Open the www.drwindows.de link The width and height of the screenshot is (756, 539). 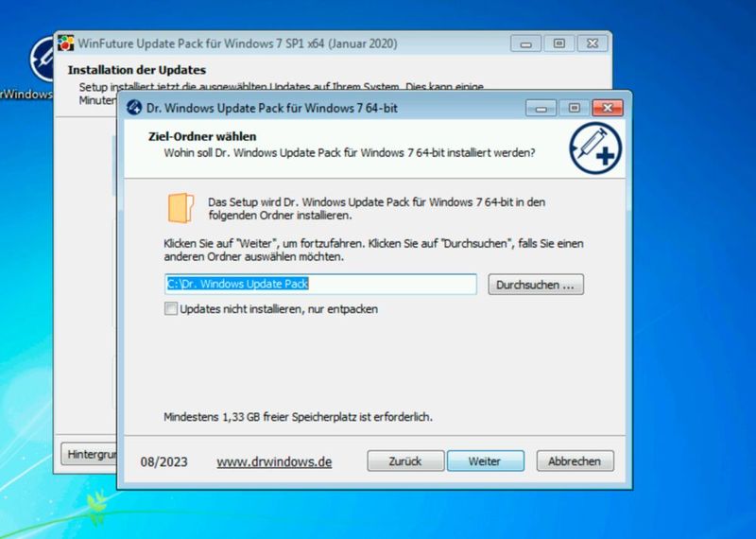274,461
